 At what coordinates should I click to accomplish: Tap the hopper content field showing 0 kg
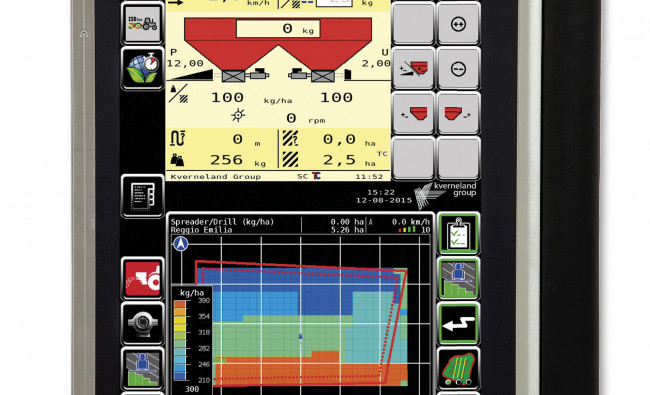[278, 29]
